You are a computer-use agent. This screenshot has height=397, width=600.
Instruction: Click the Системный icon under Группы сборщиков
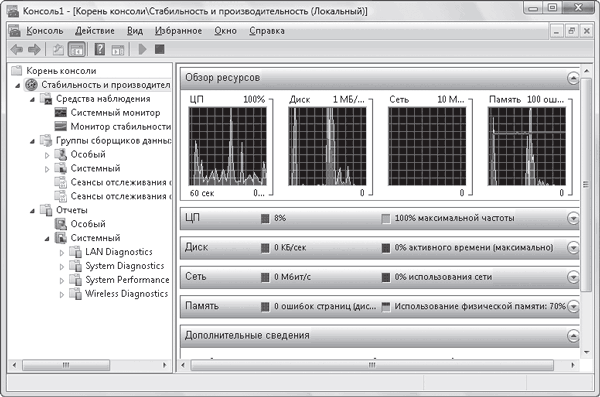point(60,168)
